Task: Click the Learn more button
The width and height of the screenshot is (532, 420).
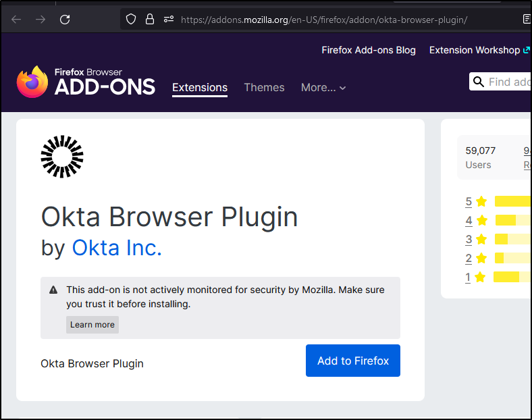Action: coord(92,325)
